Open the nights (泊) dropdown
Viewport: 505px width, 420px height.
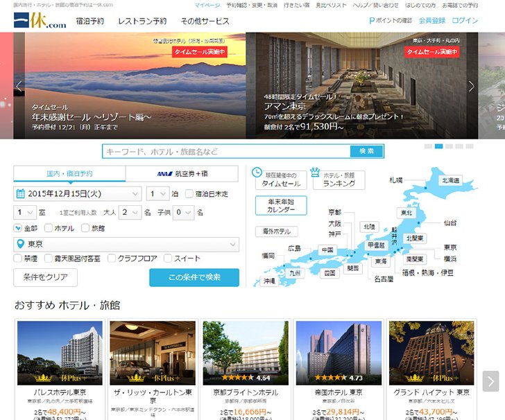point(158,194)
